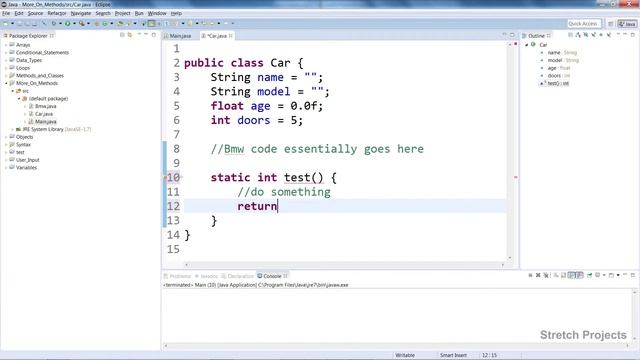Expand the Arrays project

pyautogui.click(x=7, y=45)
